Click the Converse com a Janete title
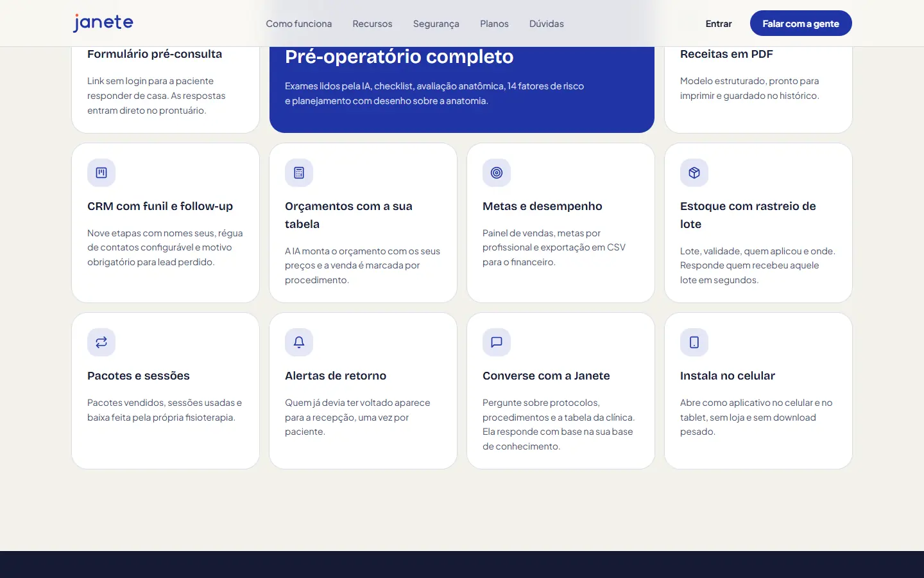924x578 pixels. click(546, 376)
